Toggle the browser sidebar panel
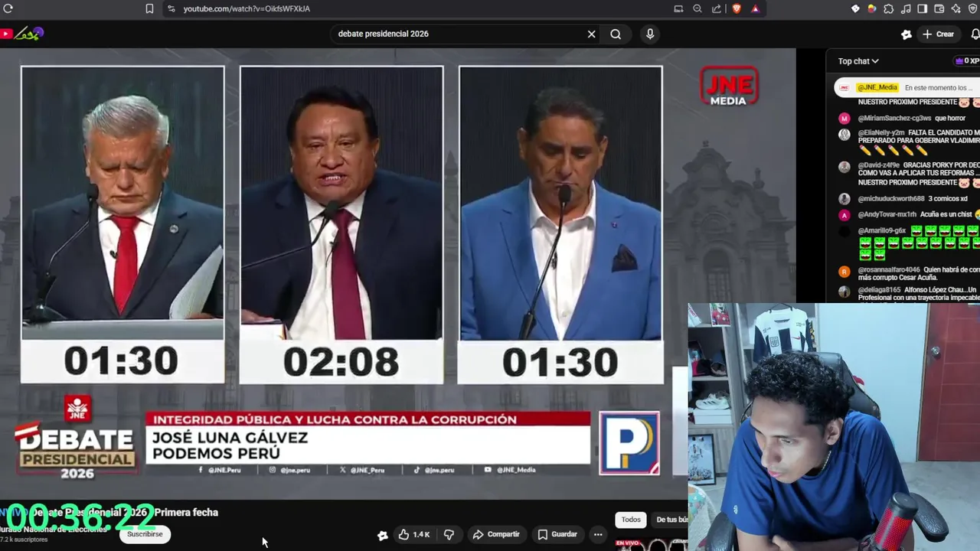The width and height of the screenshot is (980, 551). coord(923,8)
